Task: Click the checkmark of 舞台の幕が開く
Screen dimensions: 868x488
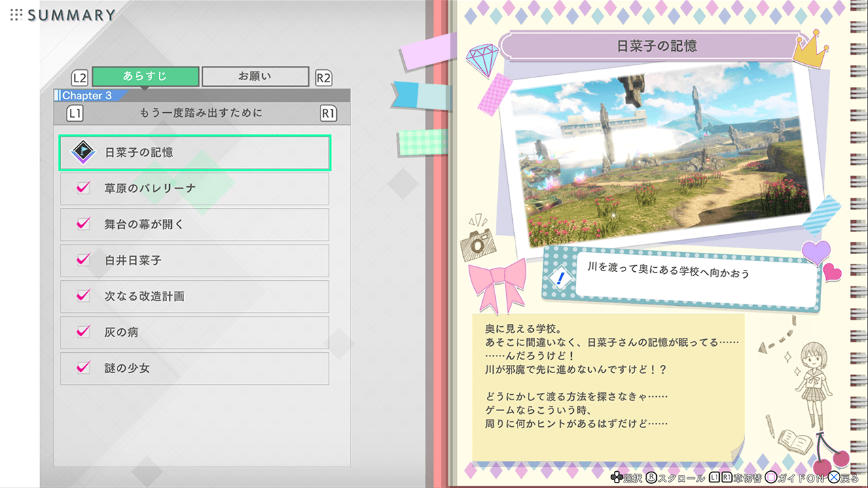Action: coord(84,224)
